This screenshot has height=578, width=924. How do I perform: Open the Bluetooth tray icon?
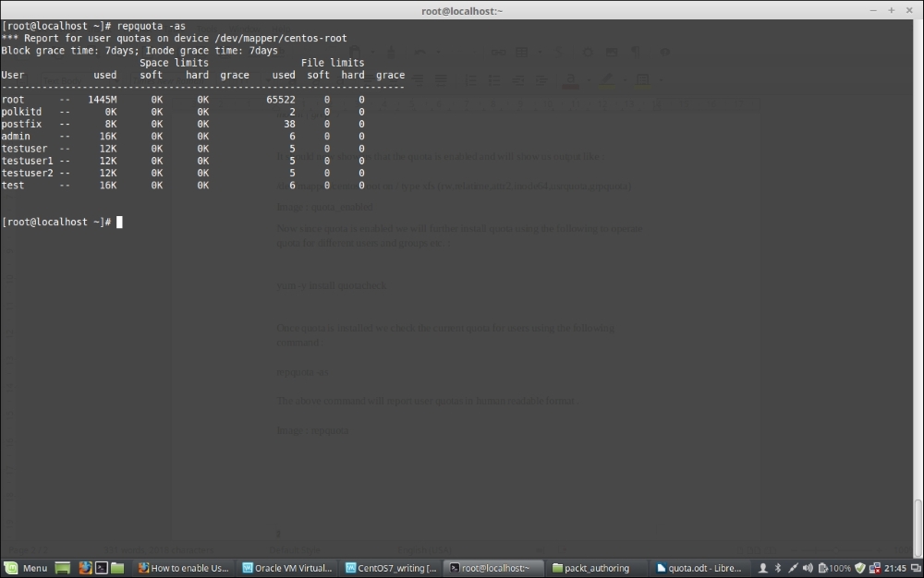(778, 568)
